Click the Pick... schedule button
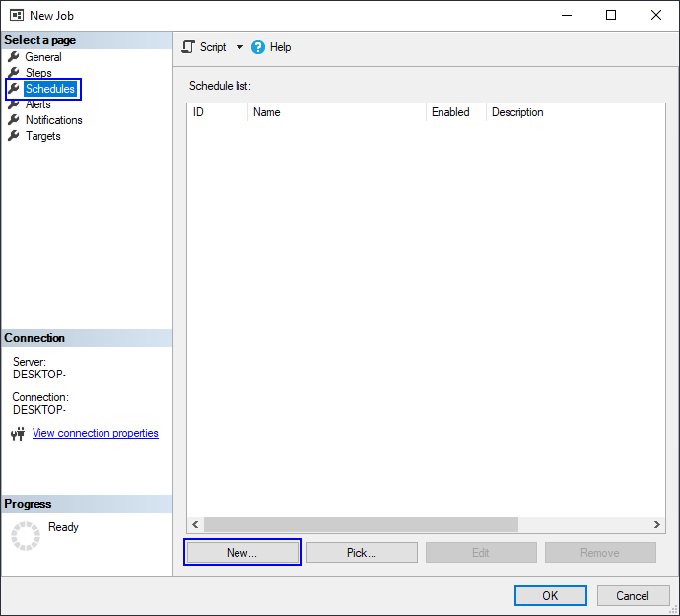Viewport: 680px width, 616px height. click(x=362, y=552)
